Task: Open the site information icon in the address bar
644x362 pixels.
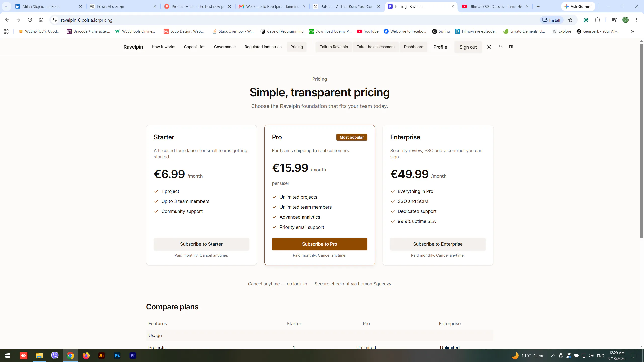Action: [x=55, y=20]
